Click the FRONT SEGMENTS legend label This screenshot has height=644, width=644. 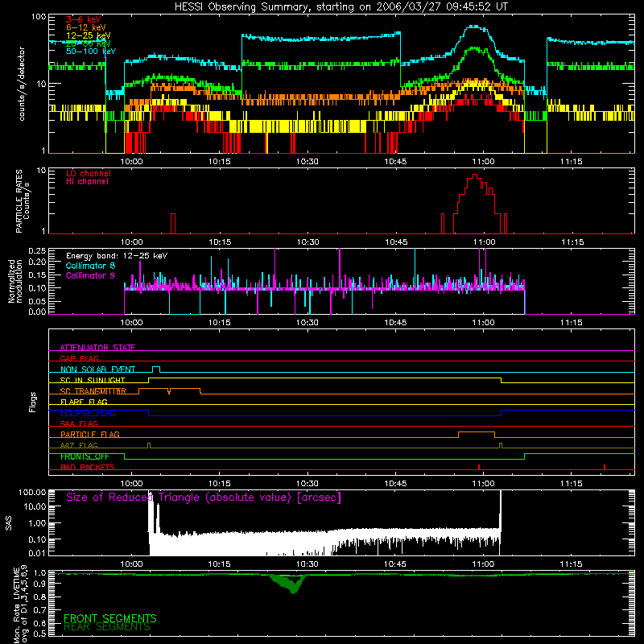point(110,618)
